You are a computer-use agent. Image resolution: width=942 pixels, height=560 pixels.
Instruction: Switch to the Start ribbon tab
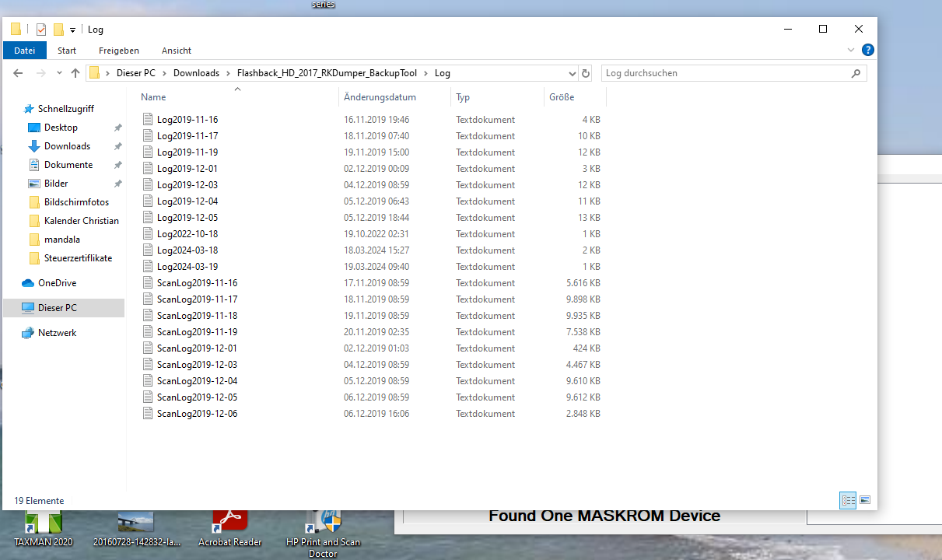pos(67,51)
